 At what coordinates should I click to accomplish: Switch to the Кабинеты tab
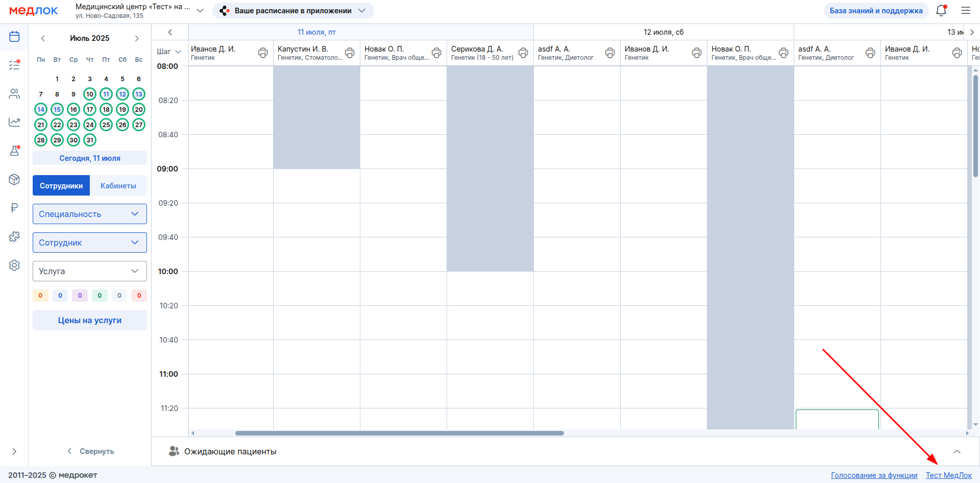118,186
